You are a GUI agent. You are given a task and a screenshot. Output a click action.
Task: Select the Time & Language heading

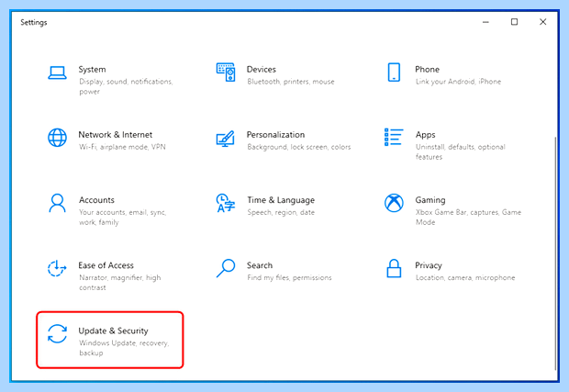[x=281, y=200]
